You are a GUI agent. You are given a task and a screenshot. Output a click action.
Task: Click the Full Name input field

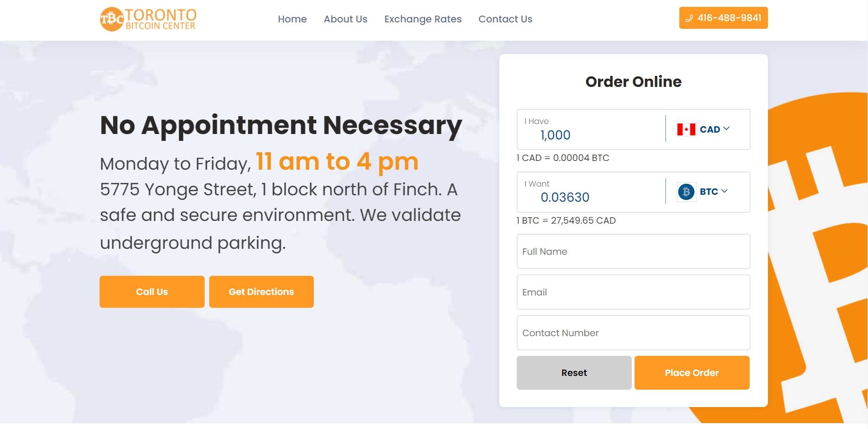coord(633,252)
